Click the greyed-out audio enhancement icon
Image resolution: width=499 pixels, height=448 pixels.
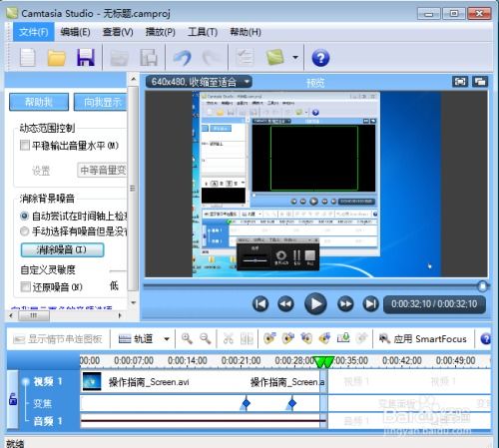pyautogui.click(x=361, y=338)
